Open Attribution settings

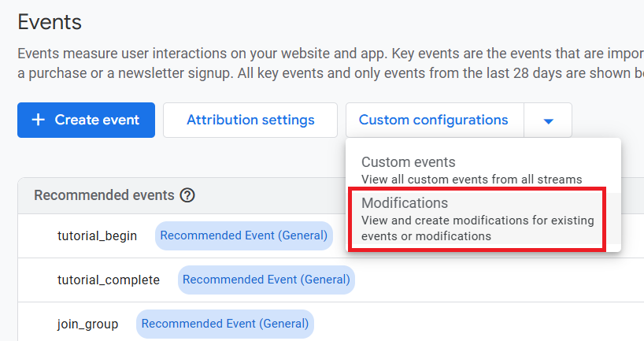[x=250, y=120]
